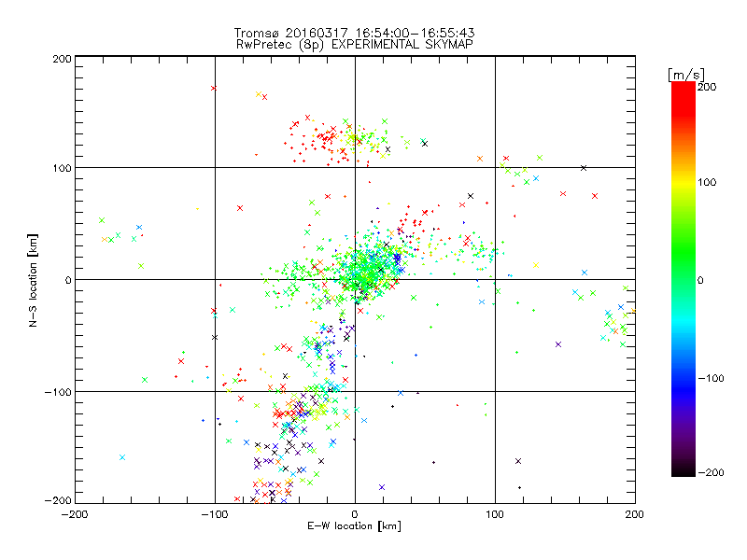Click the 'E-W location [km]' axis label
Image resolution: width=747 pixels, height=560 pixels.
(x=354, y=526)
